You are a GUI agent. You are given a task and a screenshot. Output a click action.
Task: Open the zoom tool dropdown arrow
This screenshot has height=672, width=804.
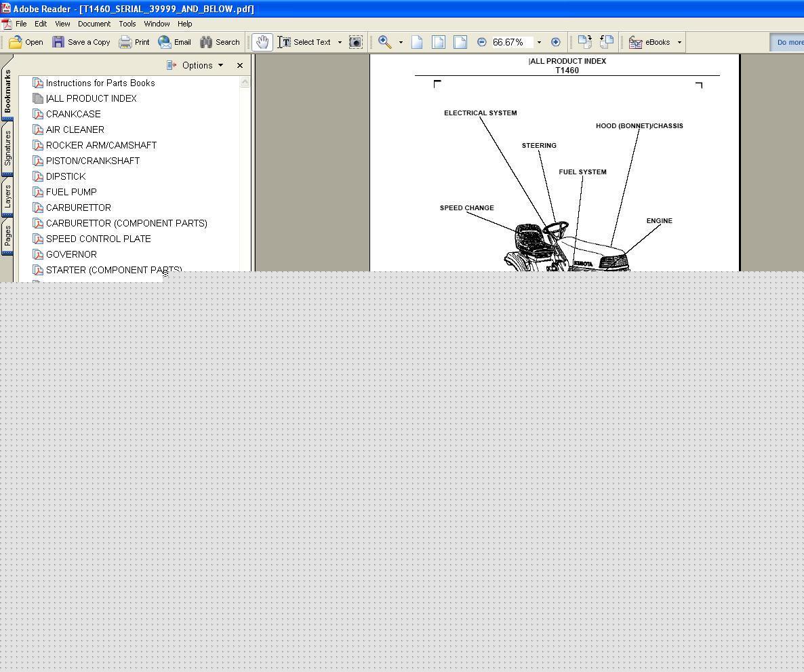coord(401,43)
